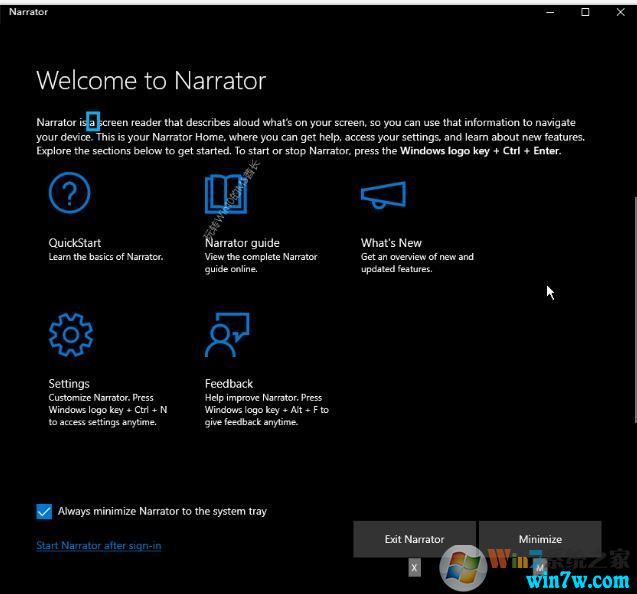Maximize the Narrator window
The width and height of the screenshot is (637, 594).
point(585,12)
